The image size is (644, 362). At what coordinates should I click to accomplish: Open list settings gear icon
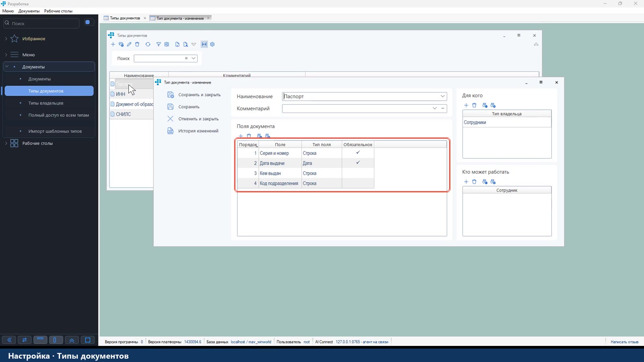tap(213, 44)
